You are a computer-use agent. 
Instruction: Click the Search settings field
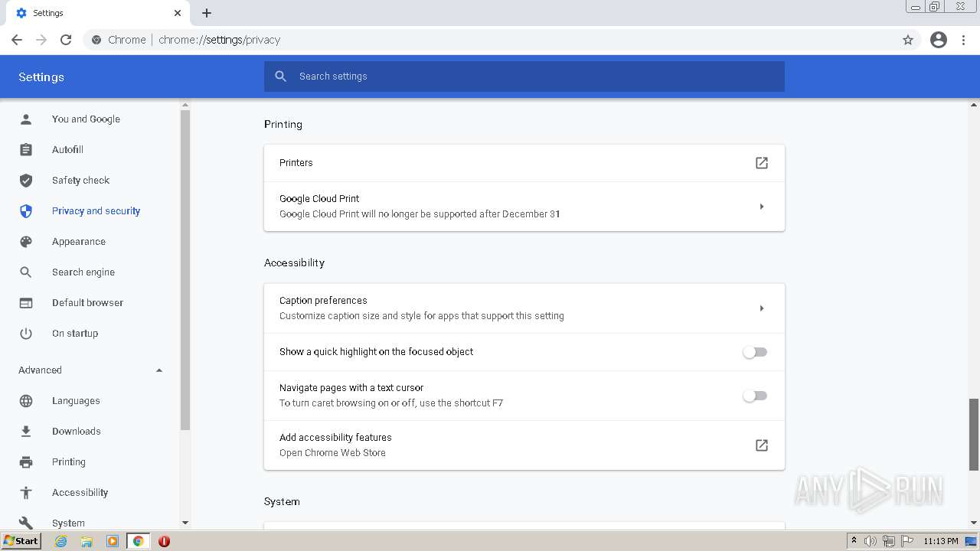[x=524, y=77]
